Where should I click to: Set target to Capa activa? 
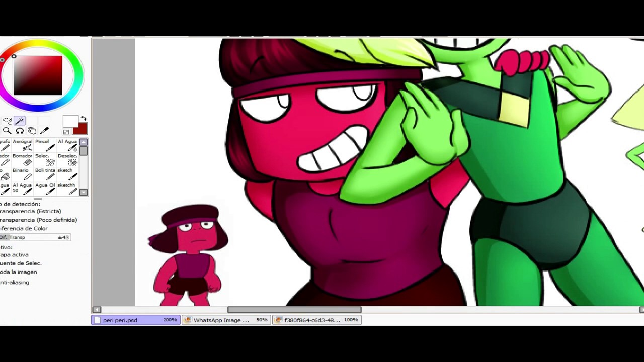tap(14, 255)
